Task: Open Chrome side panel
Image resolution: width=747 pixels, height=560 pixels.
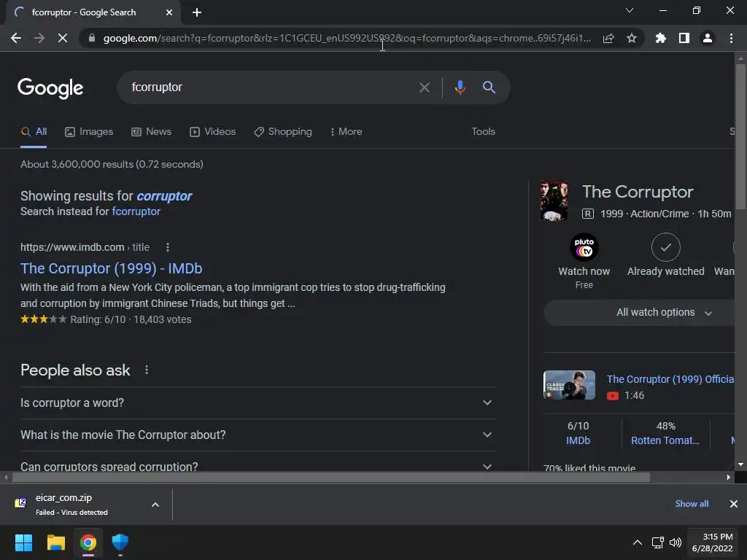Action: [684, 38]
